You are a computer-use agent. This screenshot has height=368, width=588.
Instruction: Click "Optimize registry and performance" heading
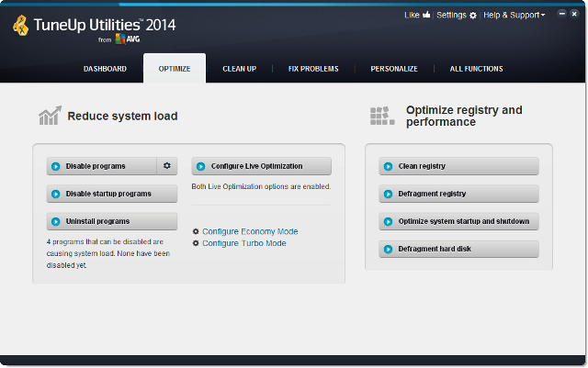point(464,116)
